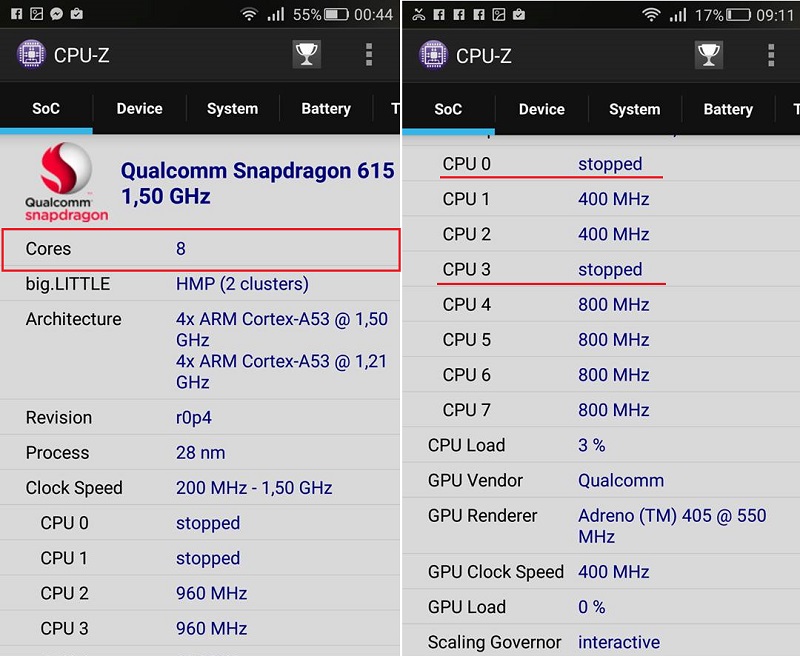800x656 pixels.
Task: Tap image notification icon in left status bar
Action: pyautogui.click(x=37, y=14)
